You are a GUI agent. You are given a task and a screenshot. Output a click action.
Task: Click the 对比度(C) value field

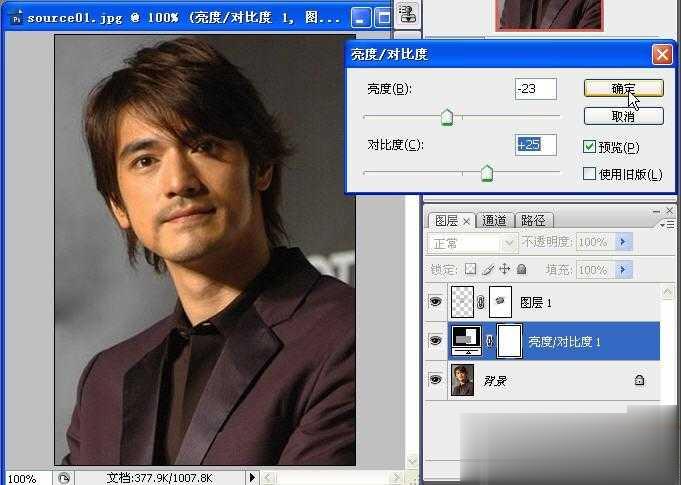[x=536, y=145]
